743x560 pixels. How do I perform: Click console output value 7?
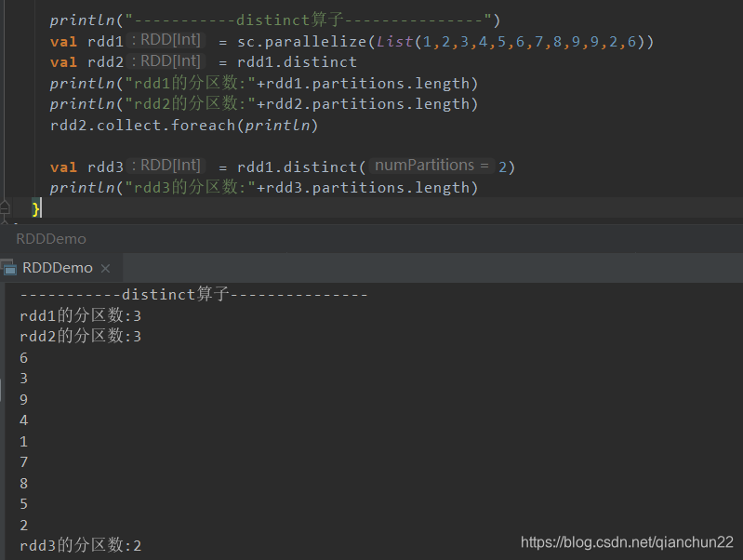coord(23,461)
